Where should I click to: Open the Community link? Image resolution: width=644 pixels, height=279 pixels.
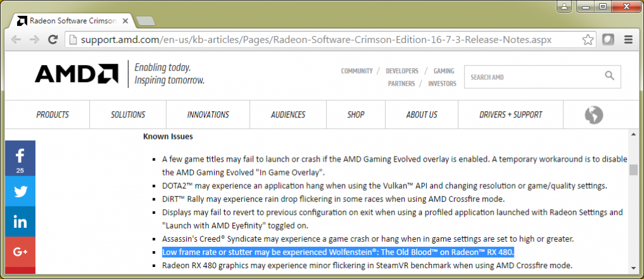click(357, 71)
